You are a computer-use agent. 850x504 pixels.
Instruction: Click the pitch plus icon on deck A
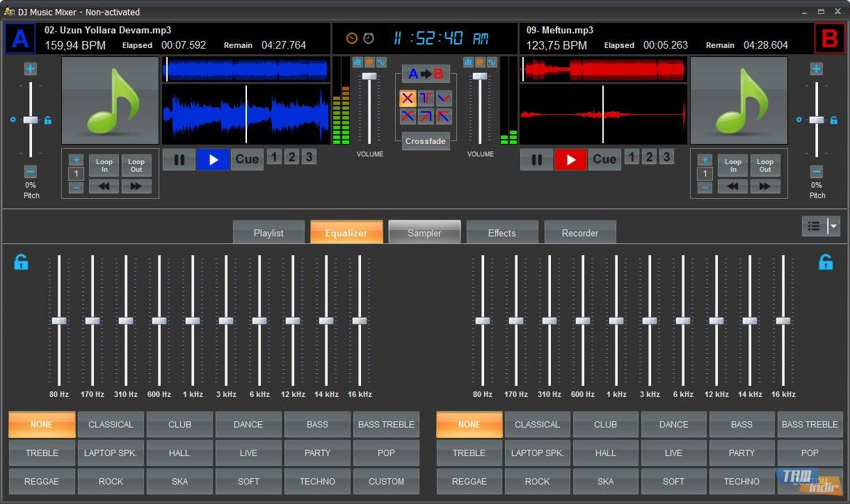(x=31, y=69)
